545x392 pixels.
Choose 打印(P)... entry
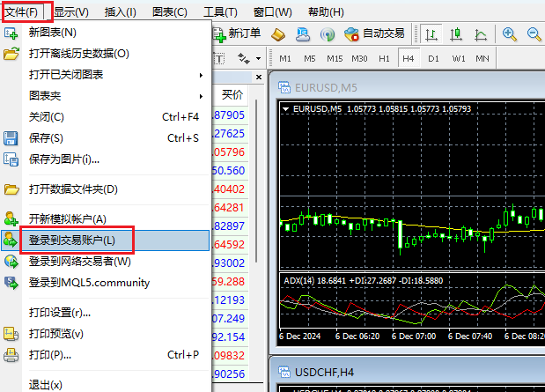pyautogui.click(x=106, y=355)
